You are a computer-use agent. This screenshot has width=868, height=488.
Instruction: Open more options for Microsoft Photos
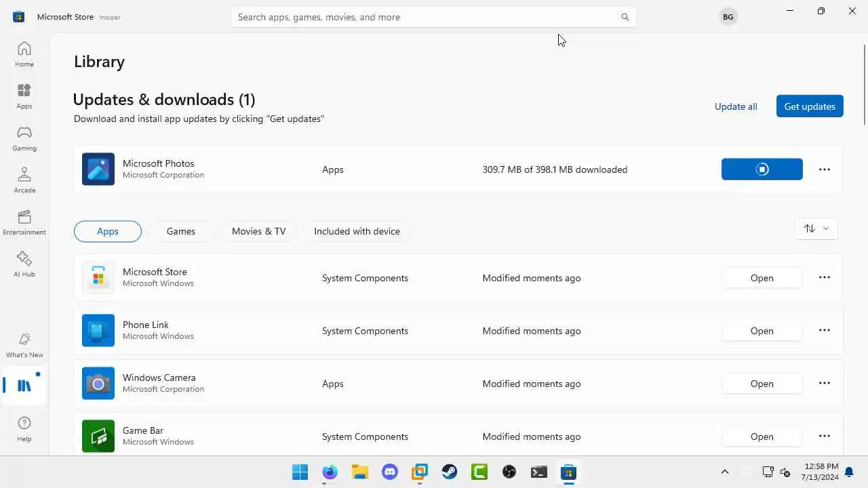[x=825, y=169]
